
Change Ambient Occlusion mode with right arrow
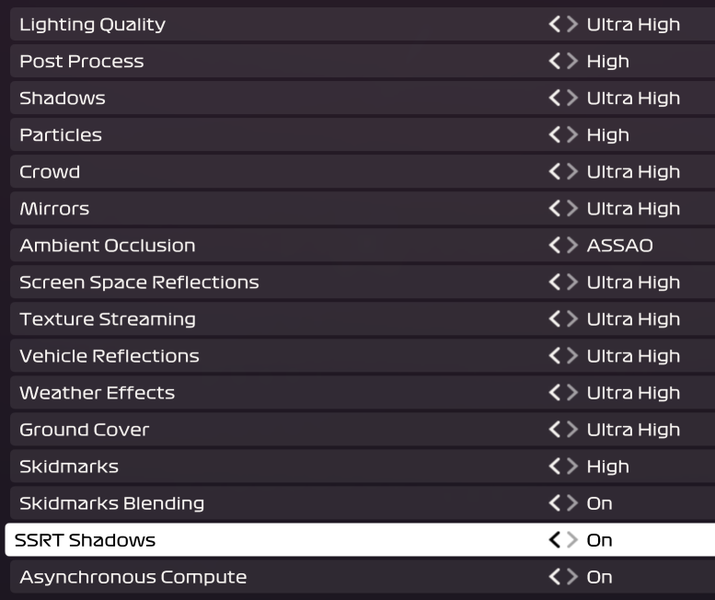572,245
